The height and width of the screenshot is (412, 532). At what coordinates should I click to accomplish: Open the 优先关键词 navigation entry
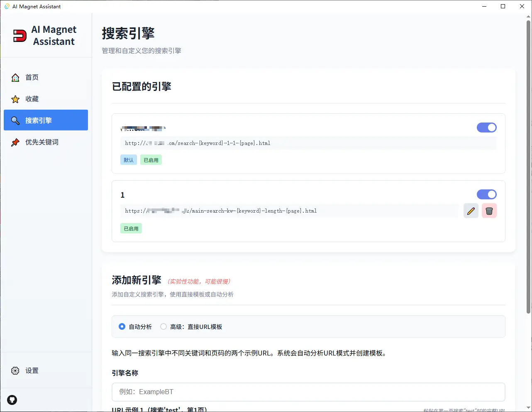click(x=42, y=142)
